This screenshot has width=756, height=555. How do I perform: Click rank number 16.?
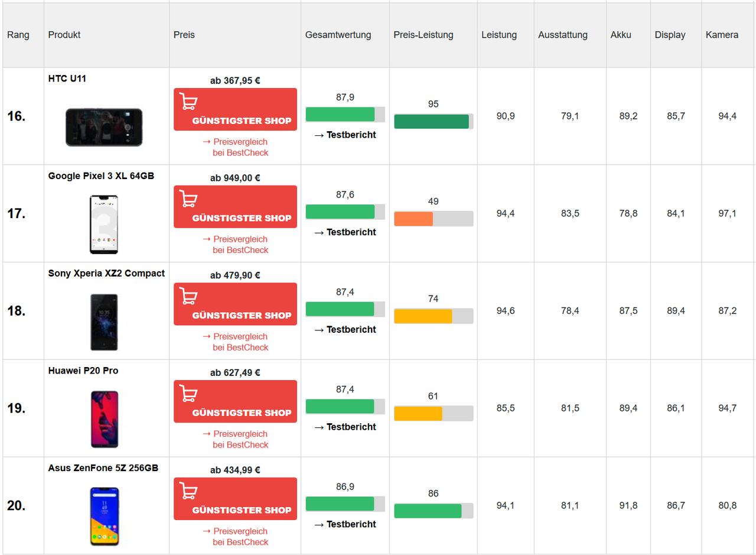tap(17, 116)
